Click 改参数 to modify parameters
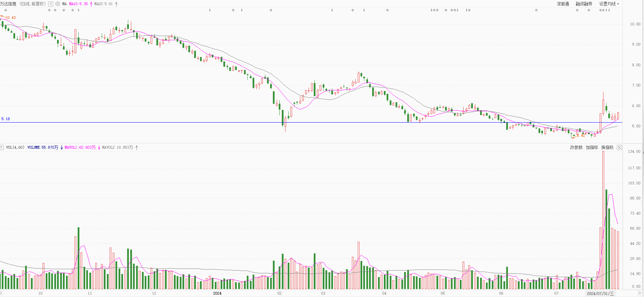The width and height of the screenshot is (644, 297). tap(576, 148)
